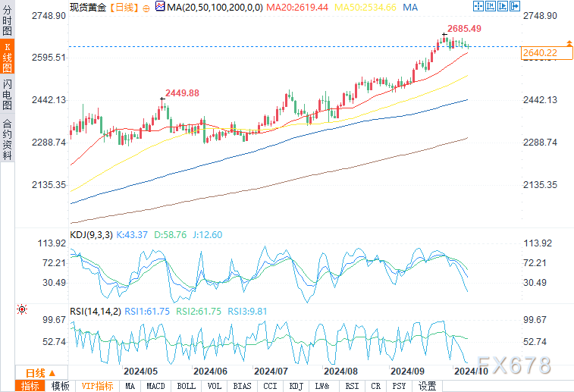Viewport: 574px width, 392px height.
Task: Select the VIP指标 tab
Action: 98,386
